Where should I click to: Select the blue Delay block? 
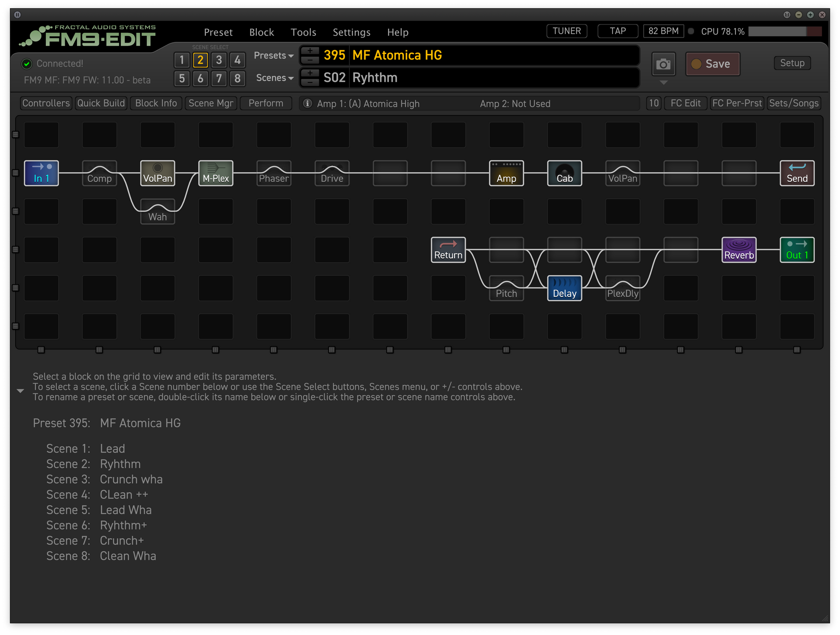tap(564, 288)
